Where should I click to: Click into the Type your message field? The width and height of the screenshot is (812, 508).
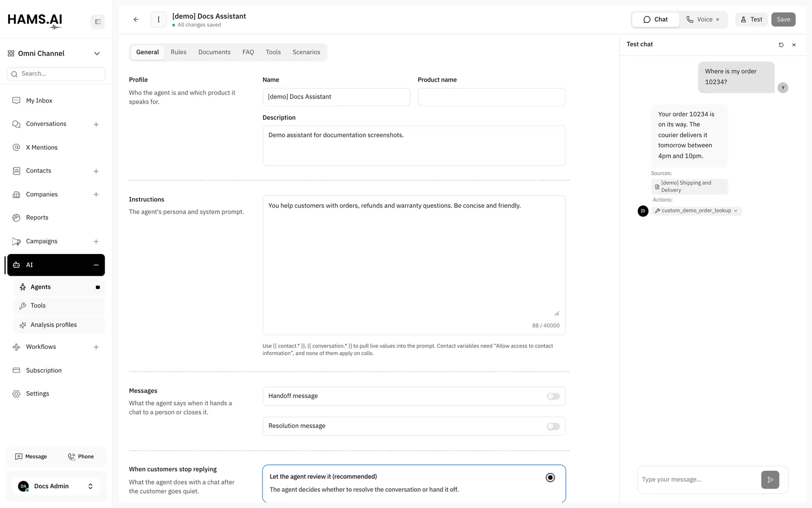point(698,480)
